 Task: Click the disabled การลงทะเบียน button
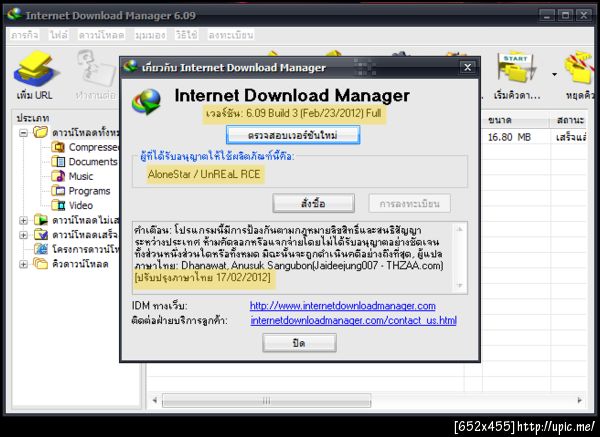[x=409, y=203]
